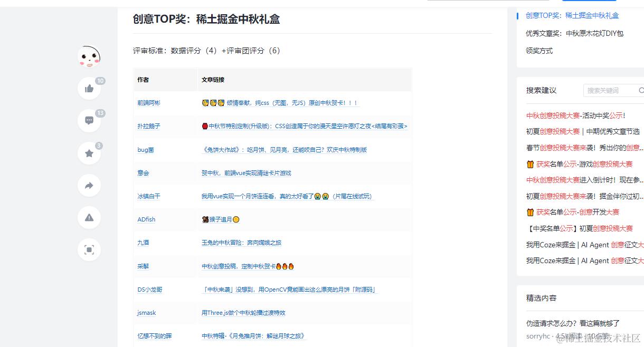Open sorryhc author link in 精选内容
Screen dimensions: 644x347
tap(538, 336)
